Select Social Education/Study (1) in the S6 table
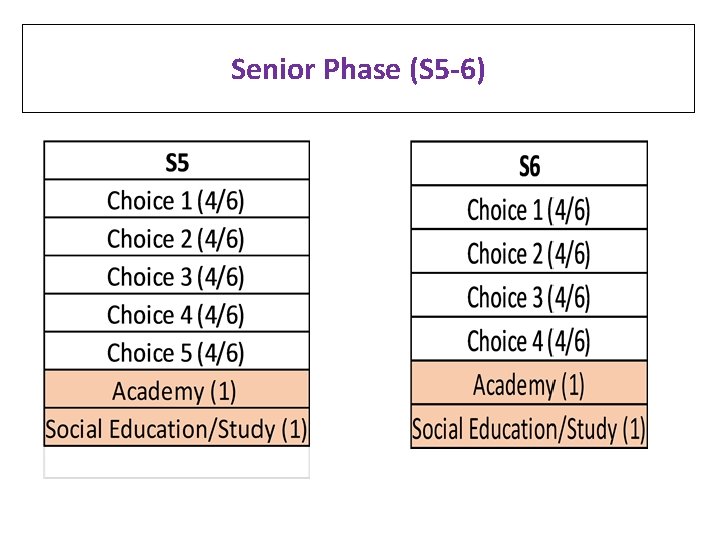This screenshot has height=540, width=720. click(529, 429)
